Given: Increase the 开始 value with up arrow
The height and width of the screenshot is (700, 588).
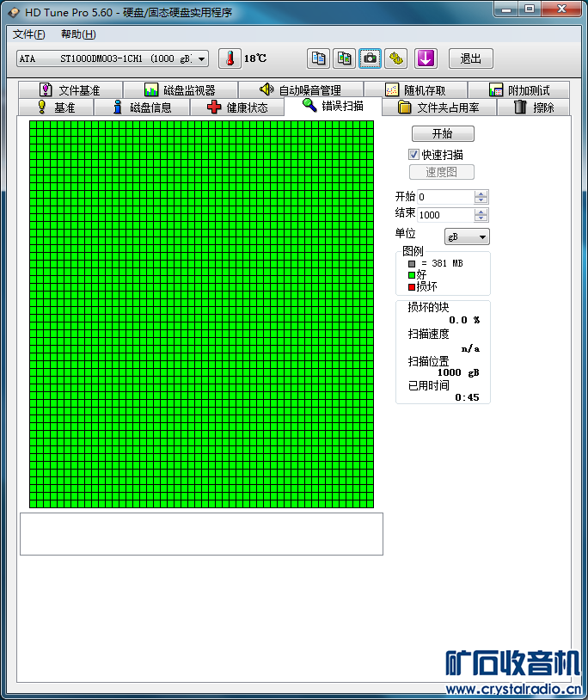Looking at the screenshot, I should point(481,193).
